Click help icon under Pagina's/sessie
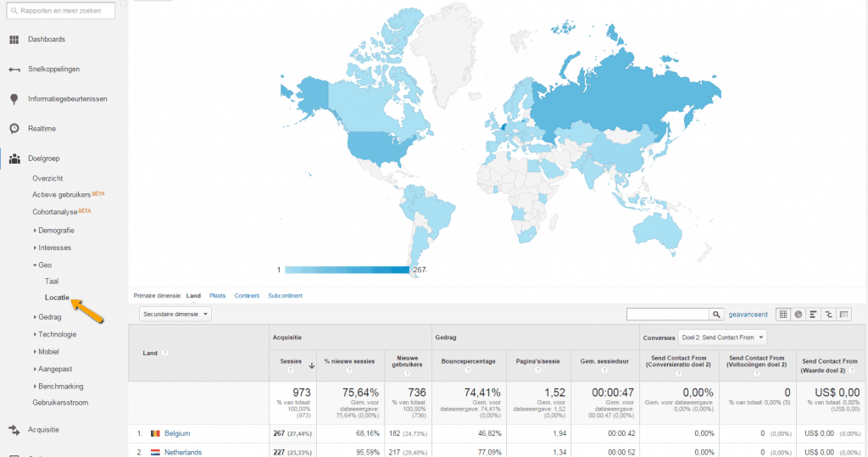Image resolution: width=868 pixels, height=457 pixels. coord(537,370)
